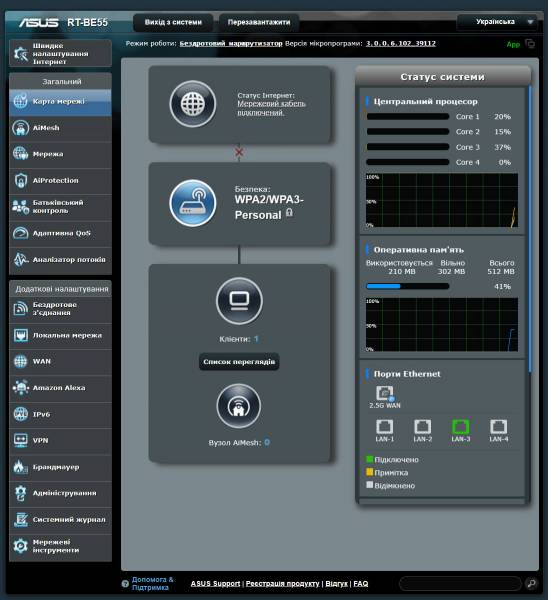The image size is (548, 600).
Task: Click the LAN-1 port icon
Action: [385, 426]
